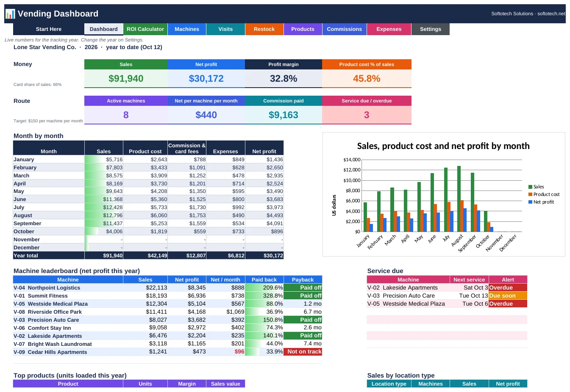The image size is (570, 392).
Task: Click the Net profit $30,172 value
Action: [206, 78]
